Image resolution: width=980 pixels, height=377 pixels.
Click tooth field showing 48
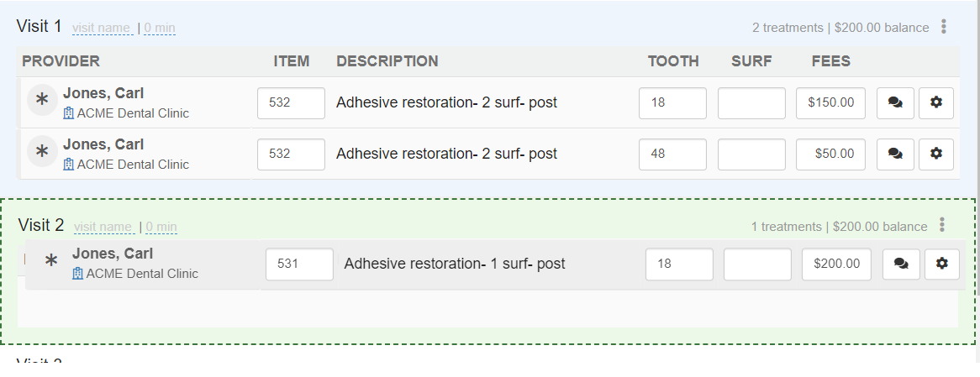672,154
